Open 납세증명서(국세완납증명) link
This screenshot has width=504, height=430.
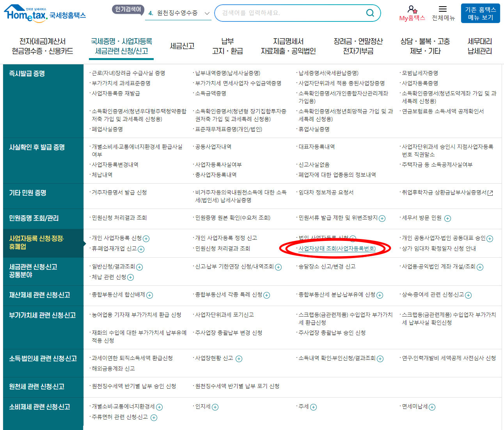click(328, 73)
